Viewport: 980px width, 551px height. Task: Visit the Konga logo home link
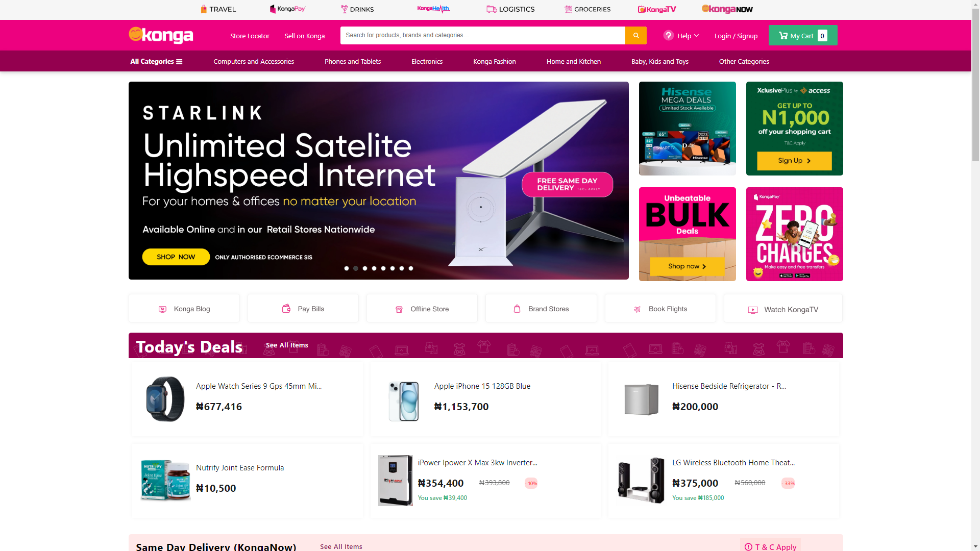click(x=161, y=35)
